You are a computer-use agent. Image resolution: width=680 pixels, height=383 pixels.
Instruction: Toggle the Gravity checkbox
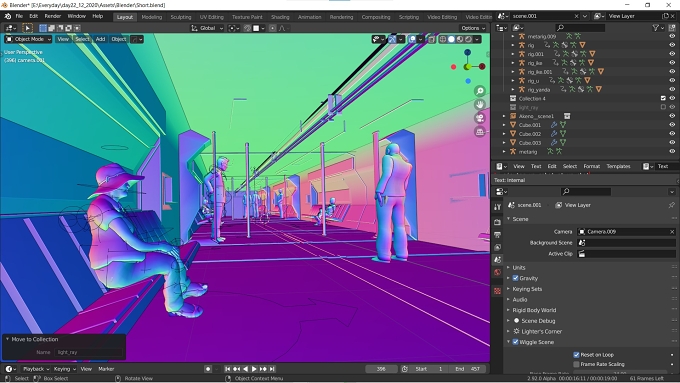coord(516,278)
